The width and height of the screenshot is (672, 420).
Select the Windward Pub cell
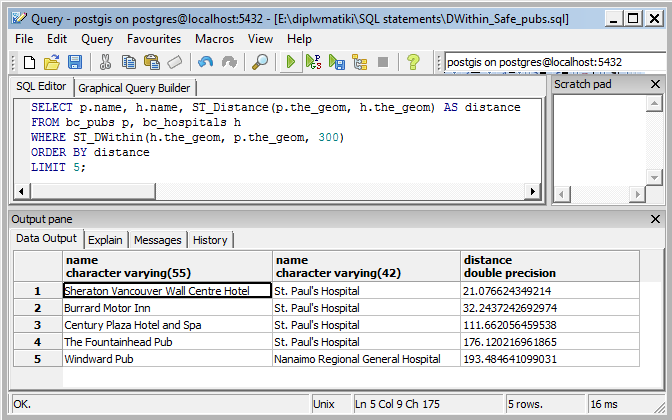pos(168,359)
